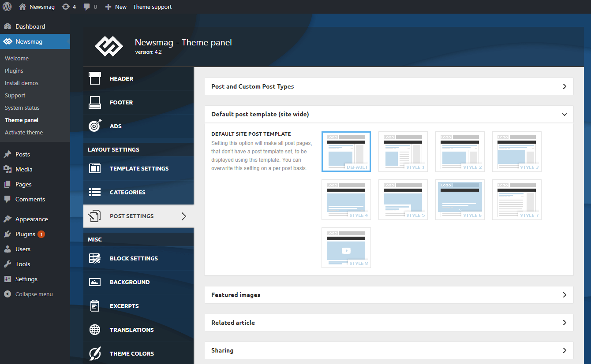Open the Template Settings label

[139, 168]
